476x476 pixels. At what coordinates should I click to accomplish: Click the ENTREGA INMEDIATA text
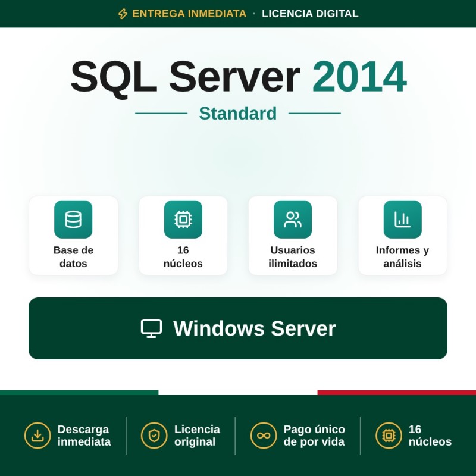tap(189, 14)
